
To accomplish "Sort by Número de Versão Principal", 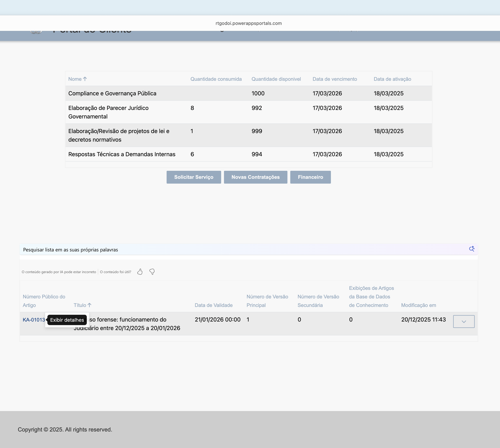I will click(267, 301).
